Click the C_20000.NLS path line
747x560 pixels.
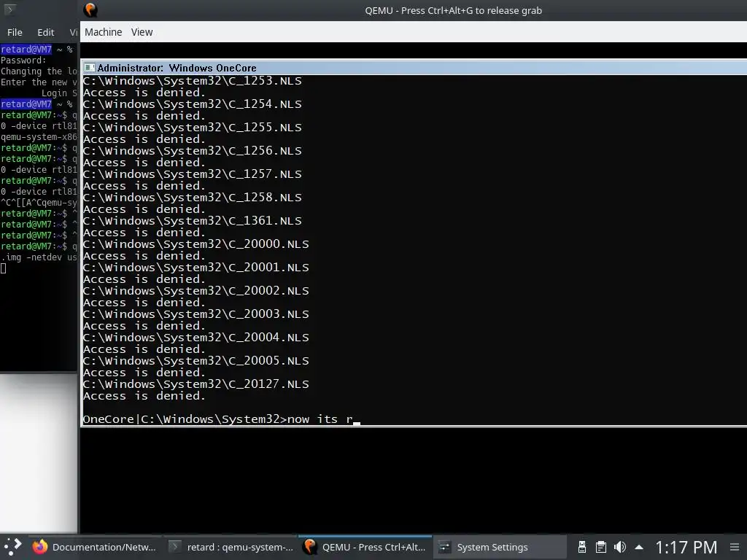196,244
